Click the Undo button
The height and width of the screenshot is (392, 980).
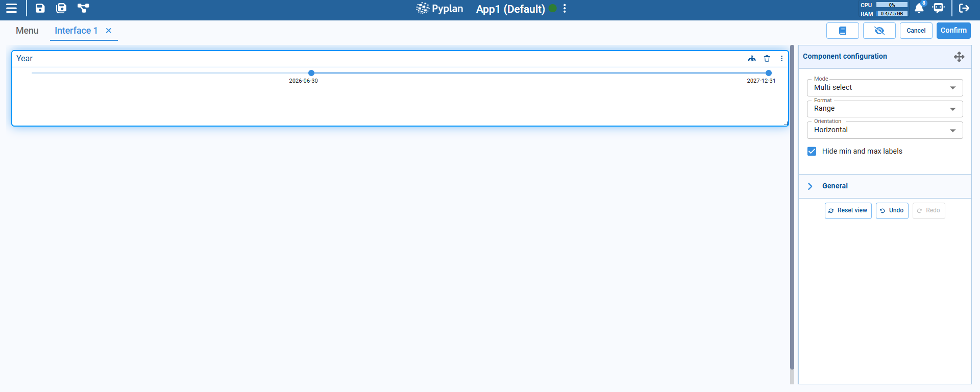pyautogui.click(x=892, y=211)
